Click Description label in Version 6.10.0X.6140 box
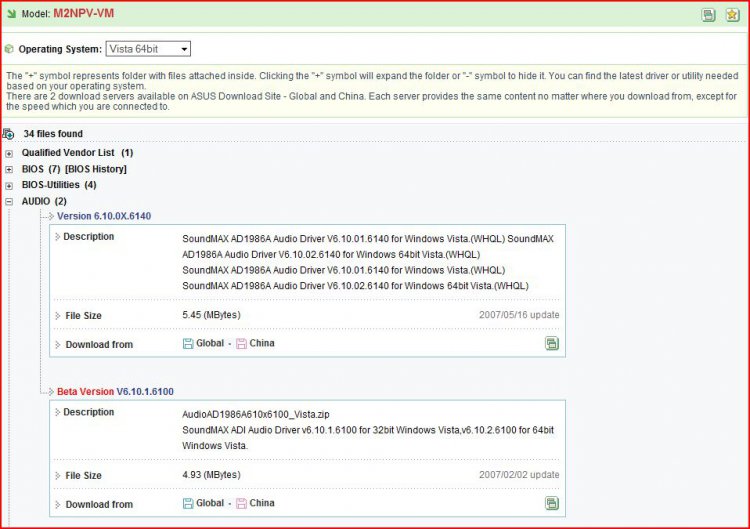The height and width of the screenshot is (529, 750). [88, 237]
